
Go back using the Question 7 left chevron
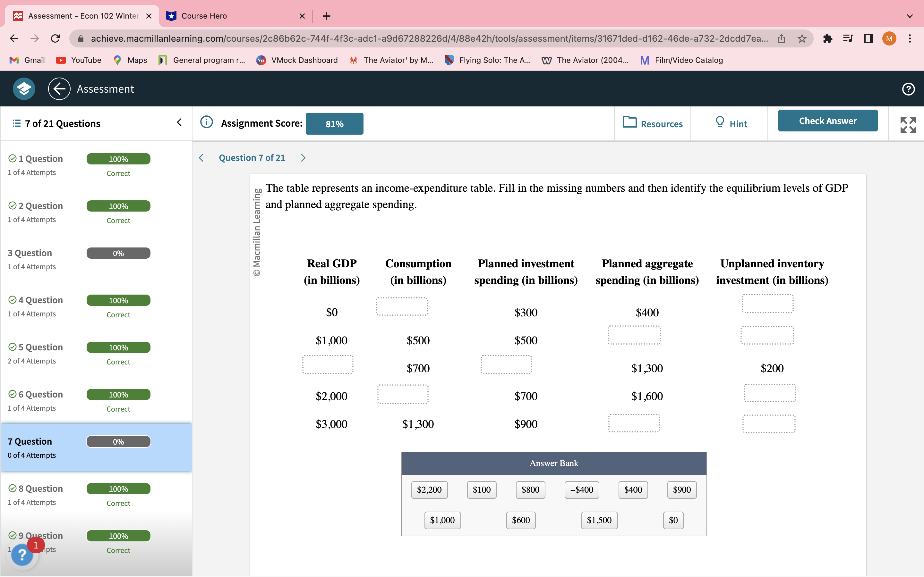pyautogui.click(x=201, y=157)
